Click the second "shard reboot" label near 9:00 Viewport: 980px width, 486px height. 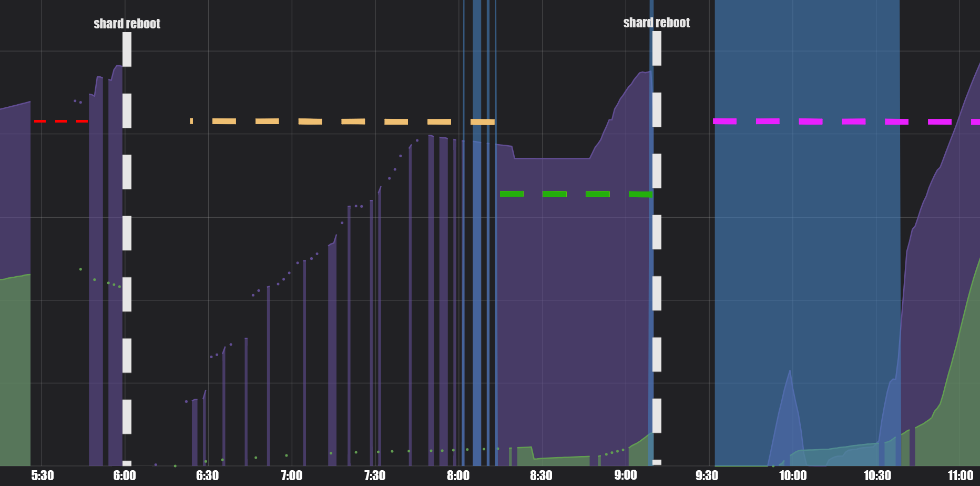click(656, 23)
